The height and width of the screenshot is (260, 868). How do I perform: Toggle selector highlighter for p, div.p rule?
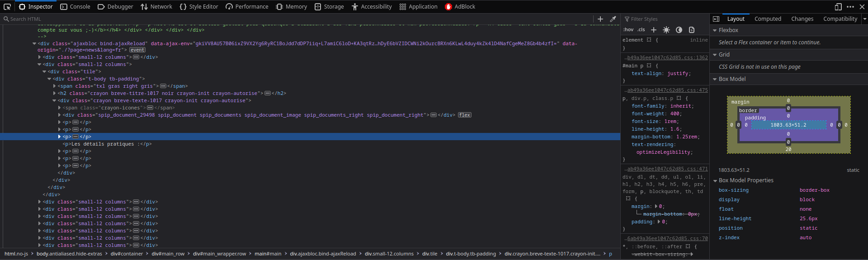[x=679, y=98]
